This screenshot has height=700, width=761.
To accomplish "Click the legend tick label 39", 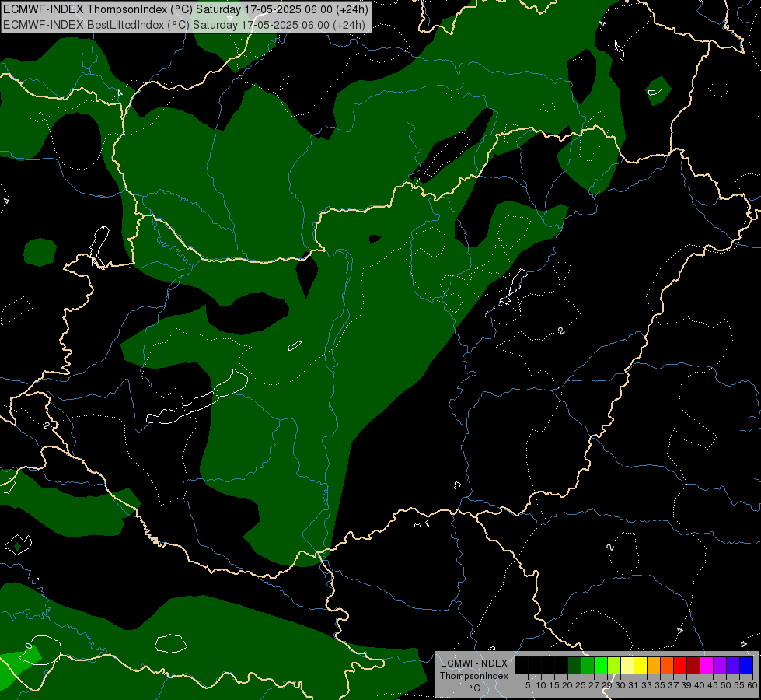I will (x=686, y=685).
